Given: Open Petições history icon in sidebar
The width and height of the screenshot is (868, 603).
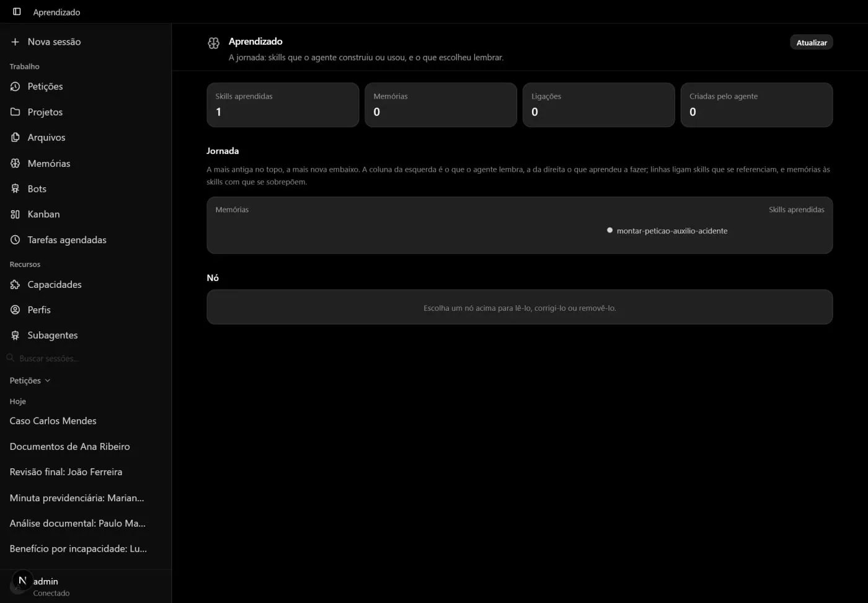Looking at the screenshot, I should [15, 86].
